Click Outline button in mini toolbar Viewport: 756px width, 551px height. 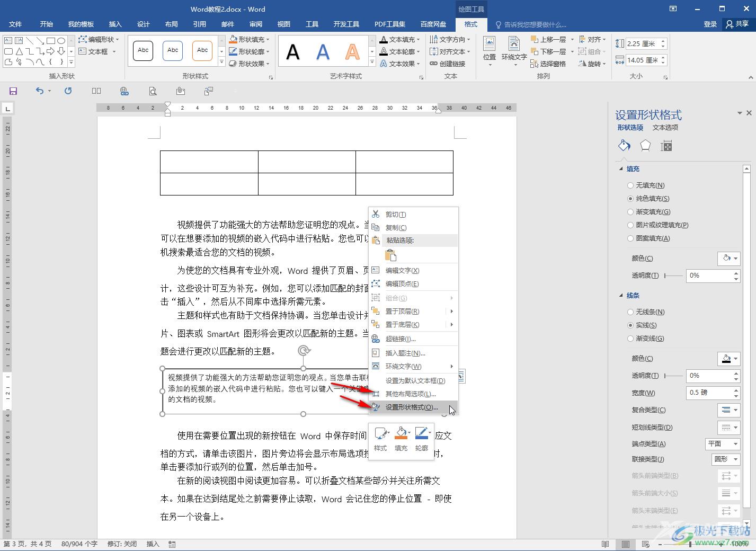(422, 439)
